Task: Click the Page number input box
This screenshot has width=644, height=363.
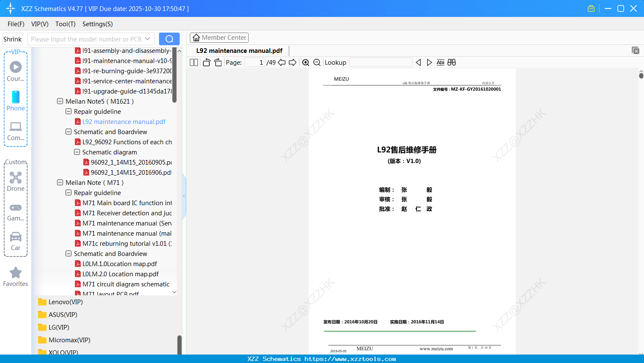Action: (x=255, y=63)
